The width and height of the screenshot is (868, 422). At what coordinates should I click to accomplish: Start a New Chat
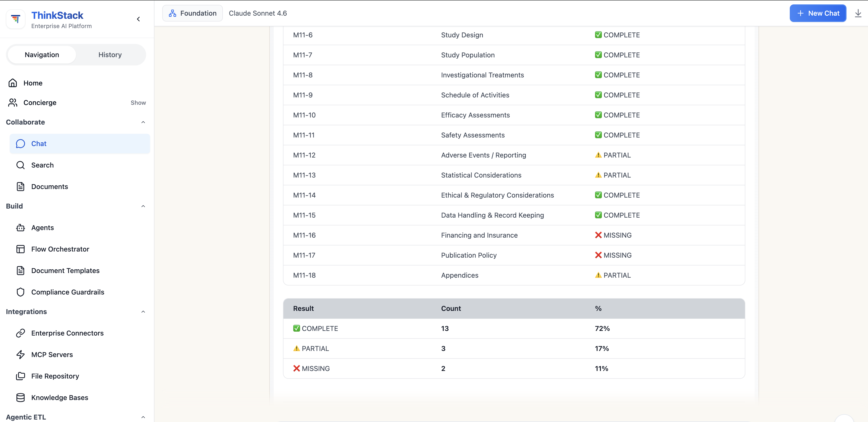pyautogui.click(x=818, y=13)
